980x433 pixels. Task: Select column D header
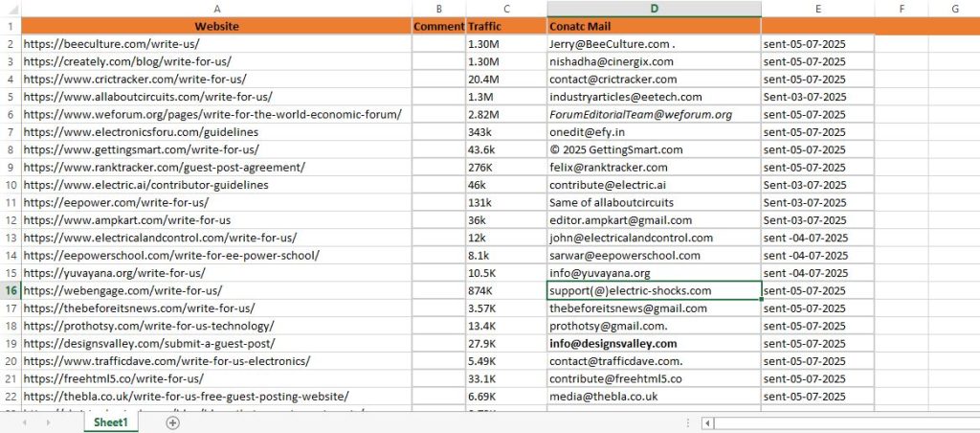pos(655,9)
